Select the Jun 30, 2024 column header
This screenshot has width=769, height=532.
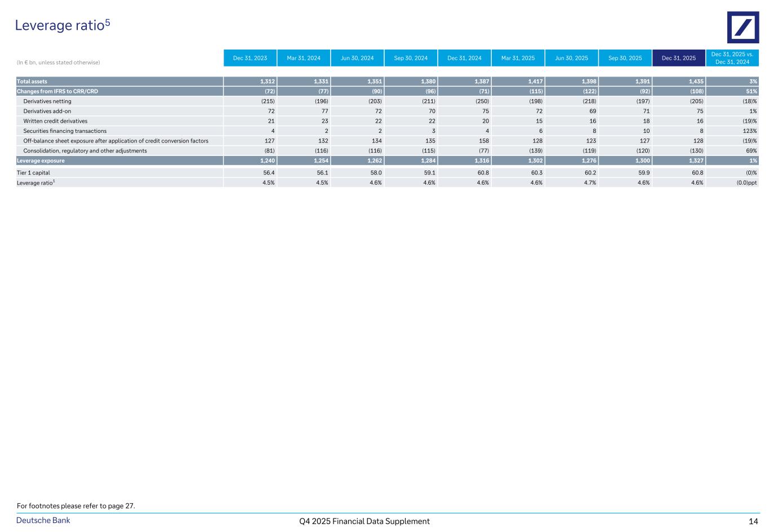pos(357,58)
